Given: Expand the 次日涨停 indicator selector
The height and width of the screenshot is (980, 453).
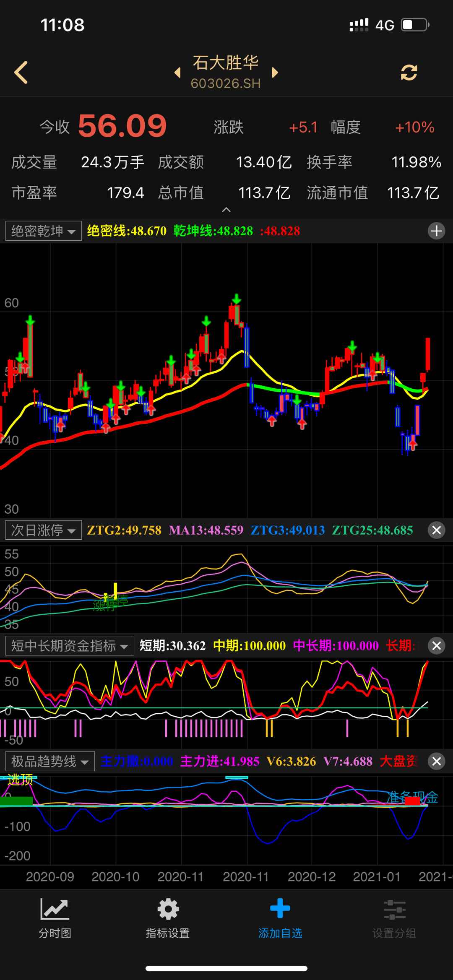Looking at the screenshot, I should coord(44,530).
